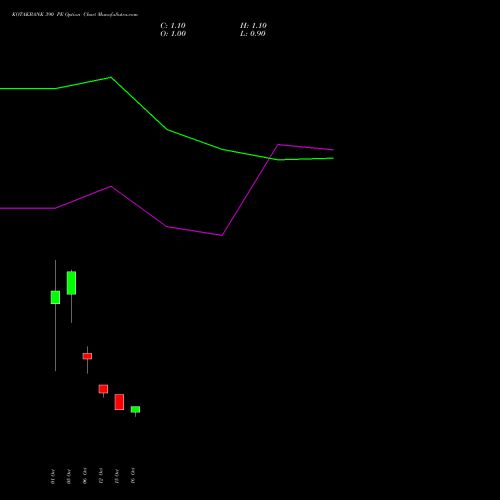Click the high price H: 1.10 label
The height and width of the screenshot is (500, 500).
253,26
